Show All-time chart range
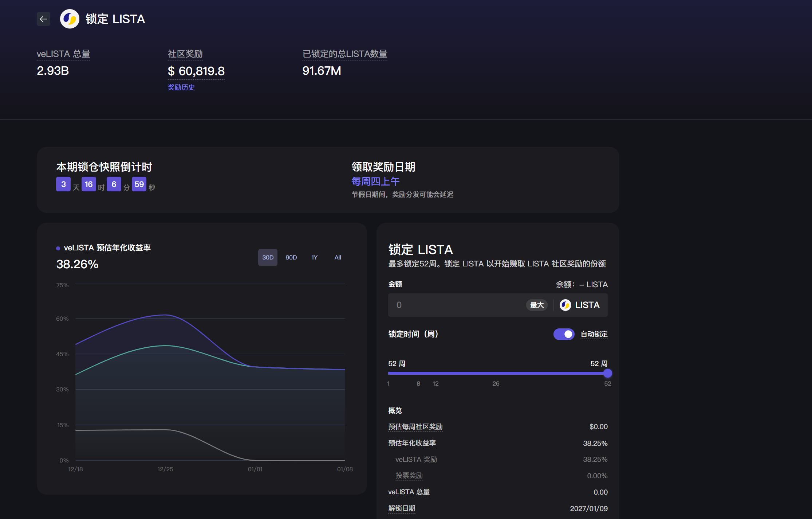 click(338, 258)
